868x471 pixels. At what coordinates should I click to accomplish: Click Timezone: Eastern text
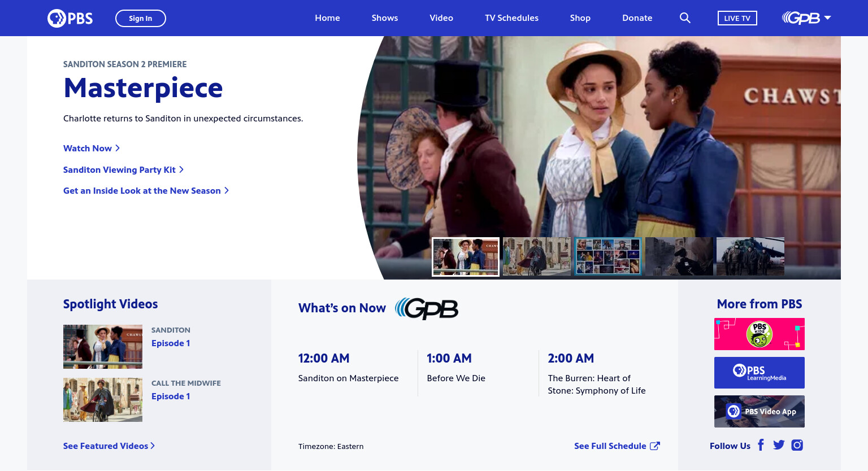click(331, 447)
